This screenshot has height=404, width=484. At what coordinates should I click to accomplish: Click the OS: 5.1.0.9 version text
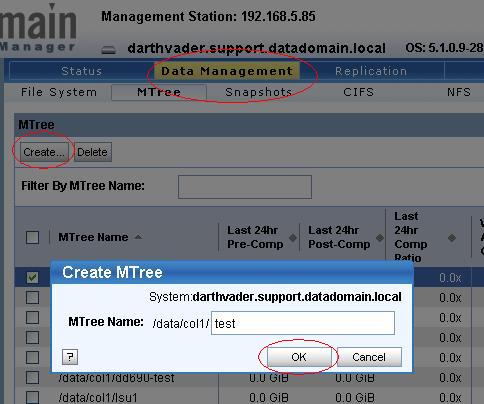[444, 48]
